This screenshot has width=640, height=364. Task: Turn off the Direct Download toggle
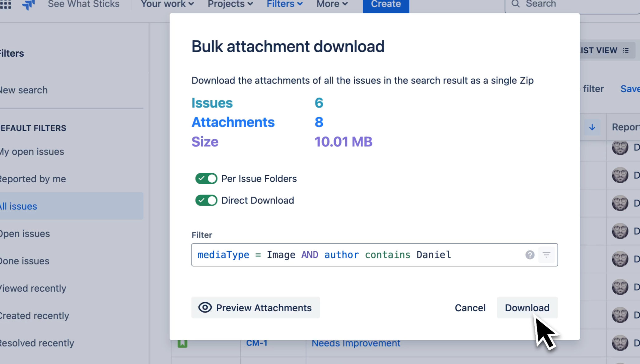point(206,200)
